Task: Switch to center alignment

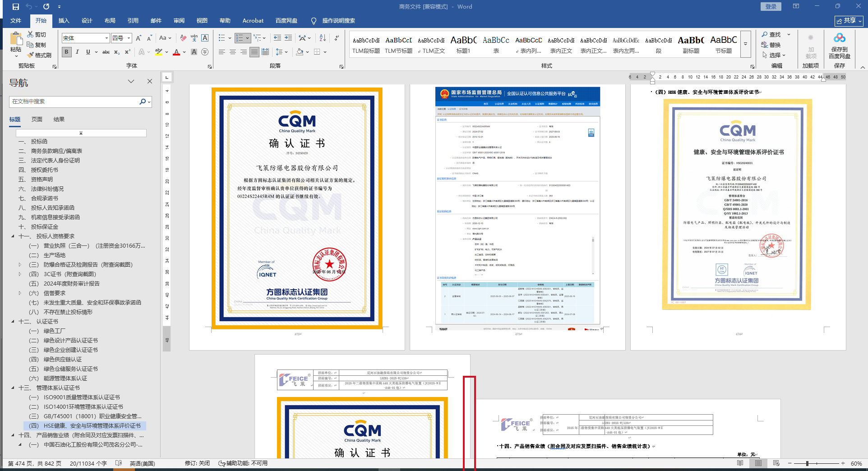Action: (232, 52)
